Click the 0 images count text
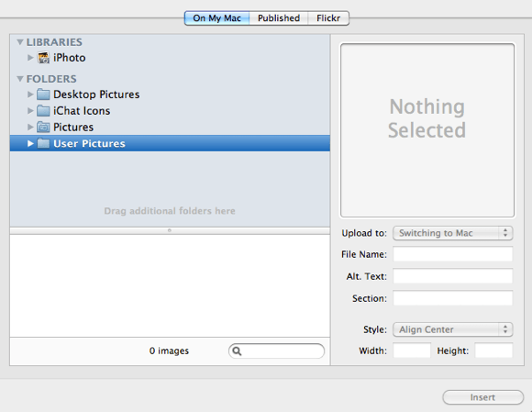 (x=169, y=351)
